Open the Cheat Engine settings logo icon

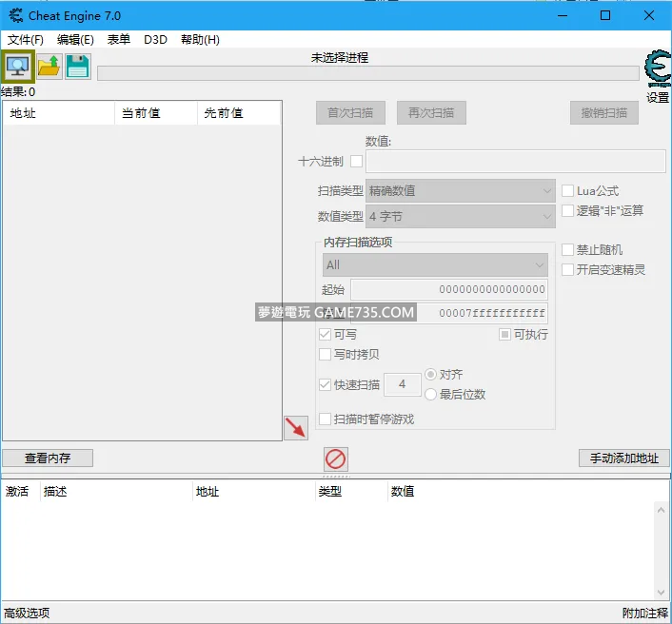pyautogui.click(x=657, y=70)
